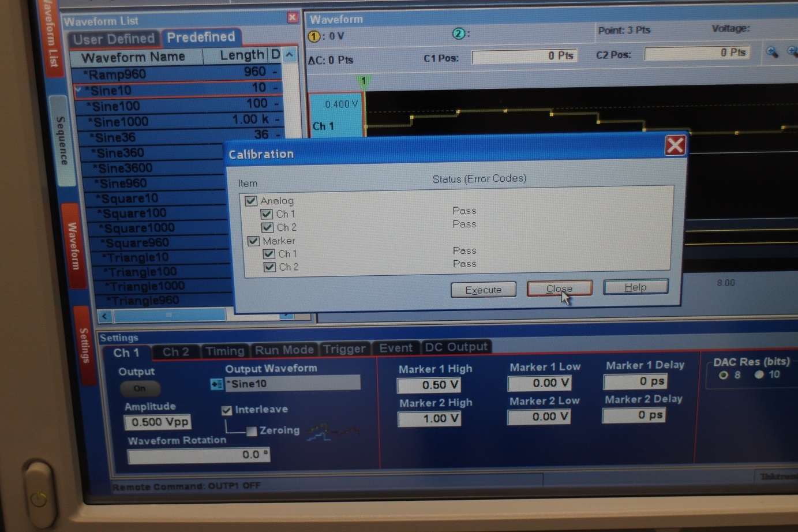Click the Marker 1 Low voltage field
The width and height of the screenshot is (798, 532).
(x=540, y=383)
